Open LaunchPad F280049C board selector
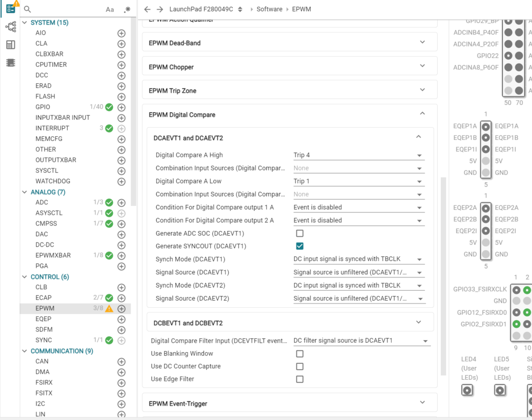The width and height of the screenshot is (532, 420). click(205, 10)
